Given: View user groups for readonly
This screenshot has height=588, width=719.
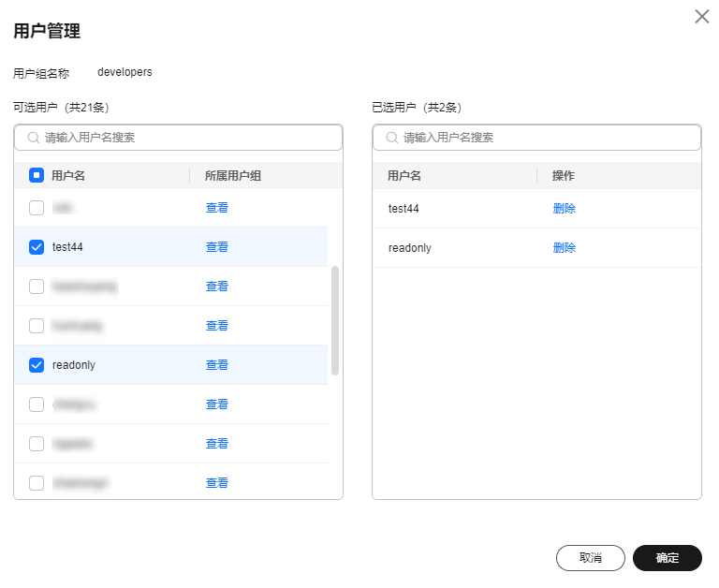Looking at the screenshot, I should [216, 365].
